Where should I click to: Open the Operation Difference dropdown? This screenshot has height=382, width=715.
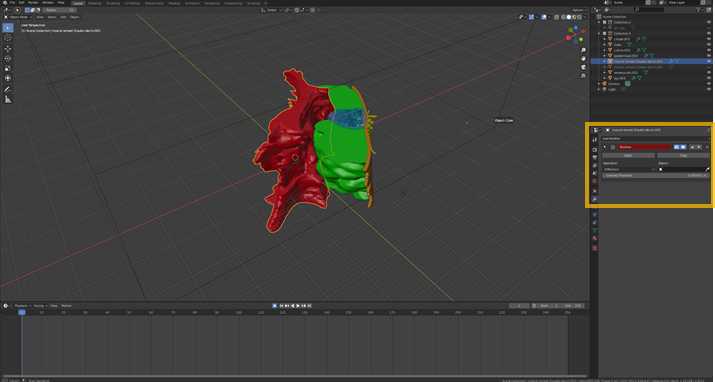coord(629,169)
